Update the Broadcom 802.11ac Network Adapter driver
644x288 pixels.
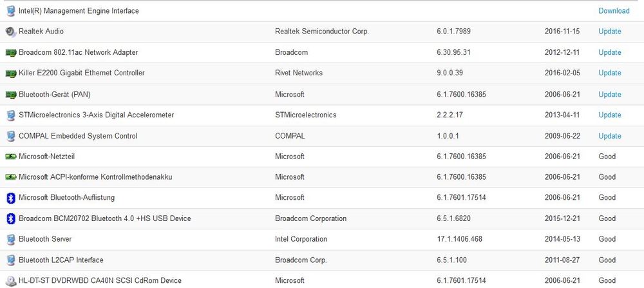[609, 52]
